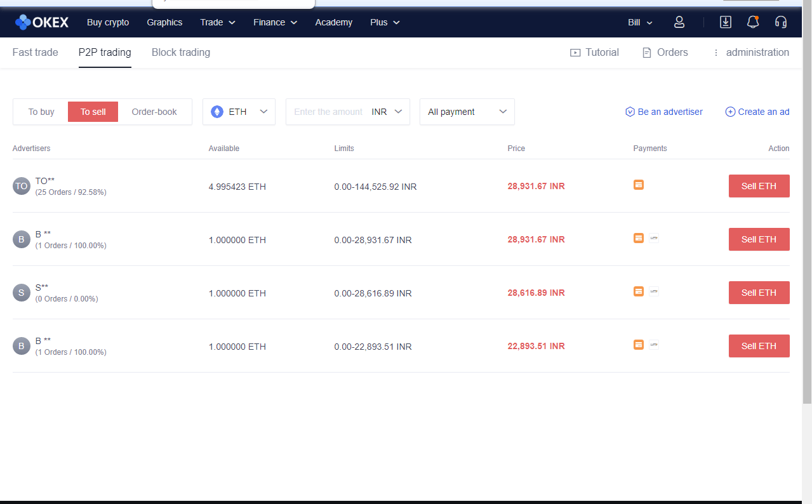Click UPI payment icon in the 0.00-28,931.67 row

[654, 238]
